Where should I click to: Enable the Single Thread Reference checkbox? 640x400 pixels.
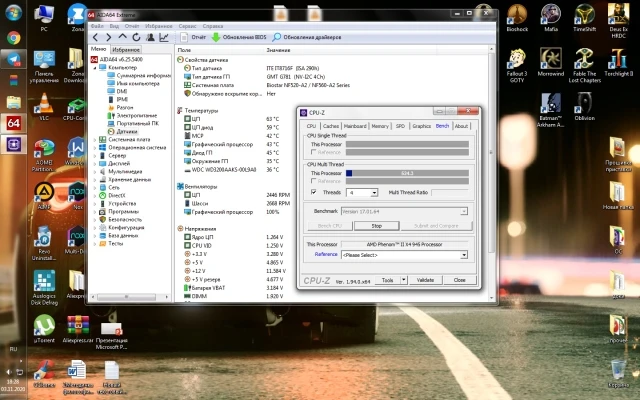pos(314,152)
